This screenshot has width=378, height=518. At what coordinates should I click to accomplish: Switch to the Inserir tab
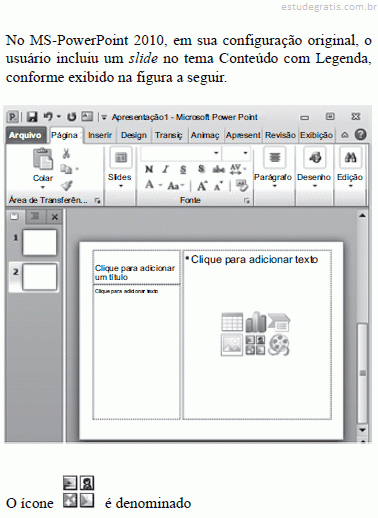[100, 135]
